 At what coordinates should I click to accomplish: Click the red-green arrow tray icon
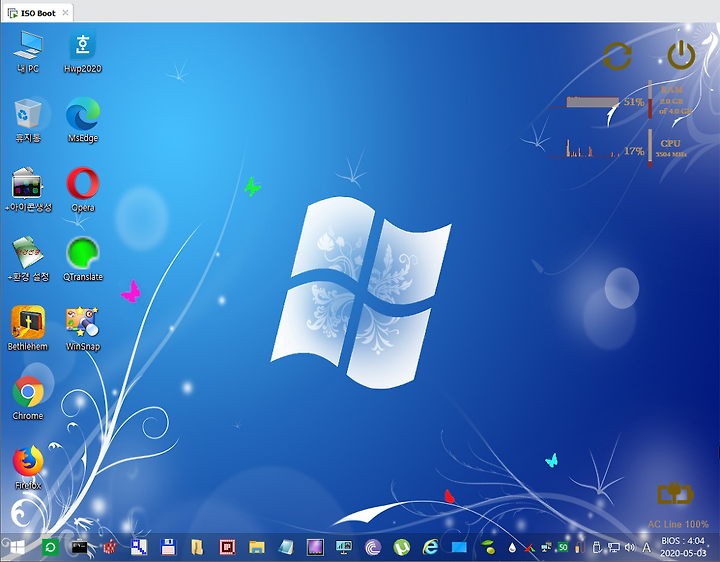[x=530, y=547]
